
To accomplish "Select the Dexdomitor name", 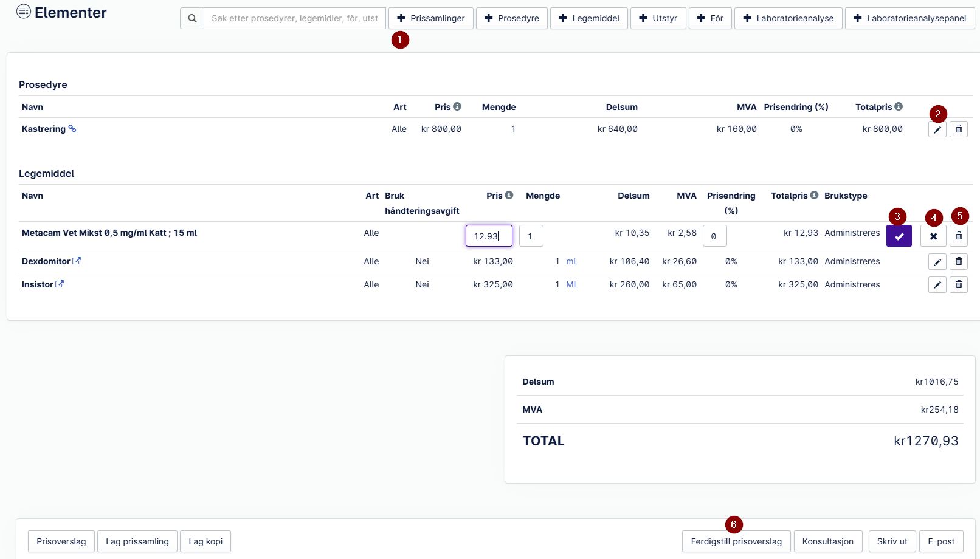I will point(46,261).
